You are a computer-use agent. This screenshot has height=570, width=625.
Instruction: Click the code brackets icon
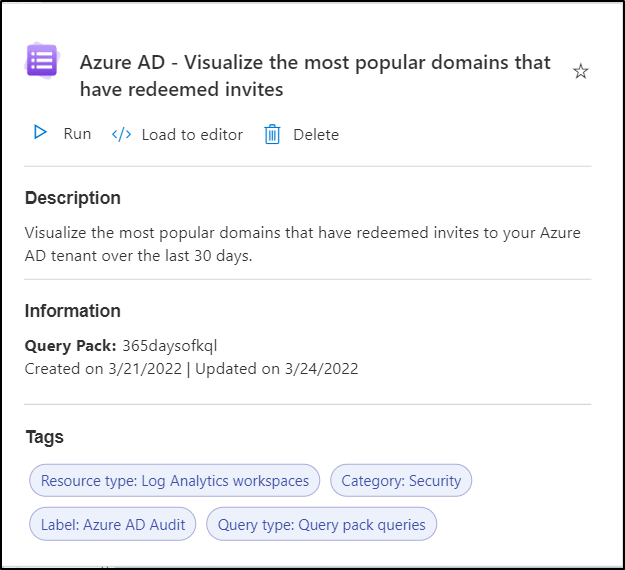coord(121,135)
